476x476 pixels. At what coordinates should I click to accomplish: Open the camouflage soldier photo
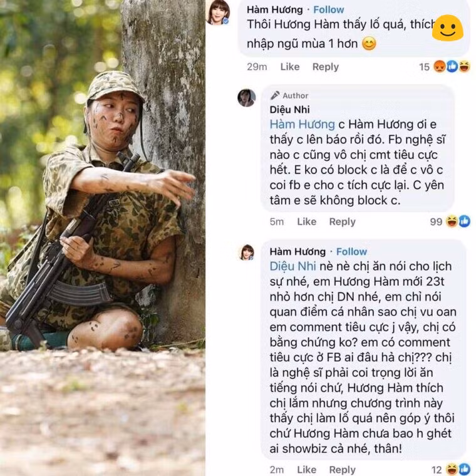[103, 238]
